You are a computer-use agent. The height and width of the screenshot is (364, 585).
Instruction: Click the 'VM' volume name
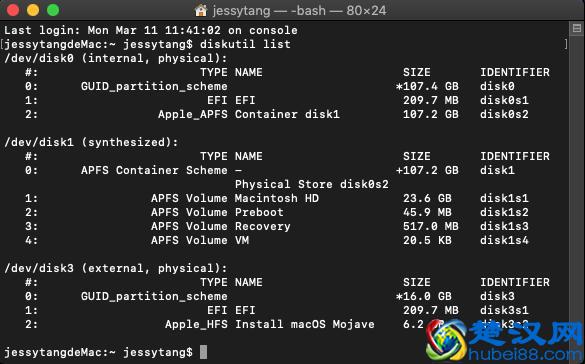pos(242,240)
